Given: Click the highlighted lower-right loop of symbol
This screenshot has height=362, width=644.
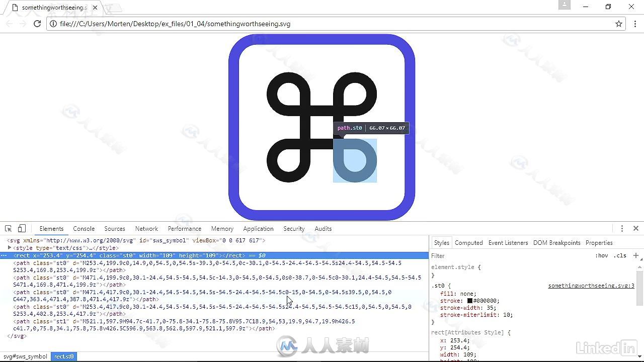Looking at the screenshot, I should (x=355, y=160).
